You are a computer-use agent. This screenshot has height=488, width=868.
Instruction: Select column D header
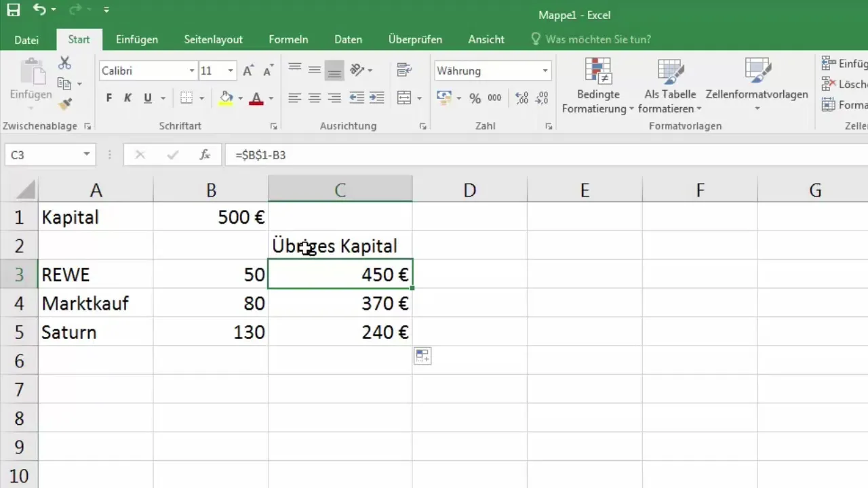point(469,190)
